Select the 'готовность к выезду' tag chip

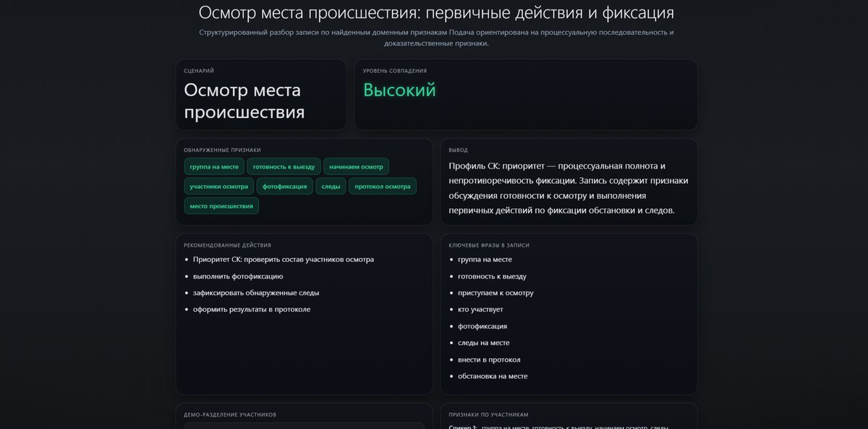[x=284, y=166]
